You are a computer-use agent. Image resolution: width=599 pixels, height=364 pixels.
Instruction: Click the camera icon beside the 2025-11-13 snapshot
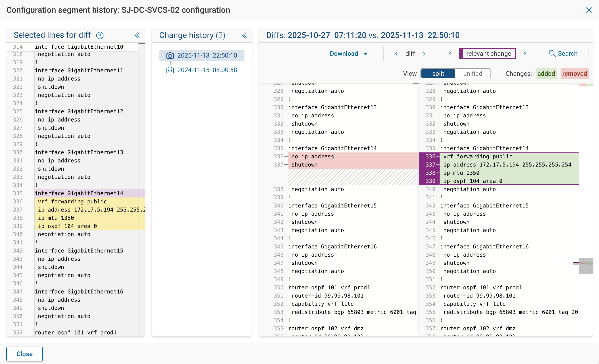click(170, 56)
